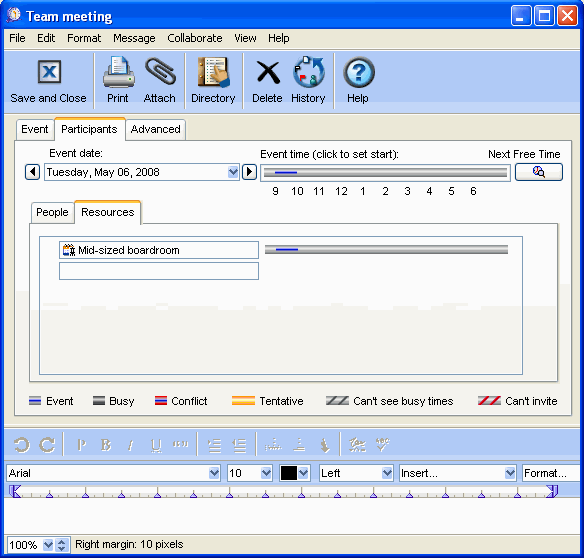The image size is (584, 558).
Task: Click the Help question mark icon
Action: (x=358, y=72)
